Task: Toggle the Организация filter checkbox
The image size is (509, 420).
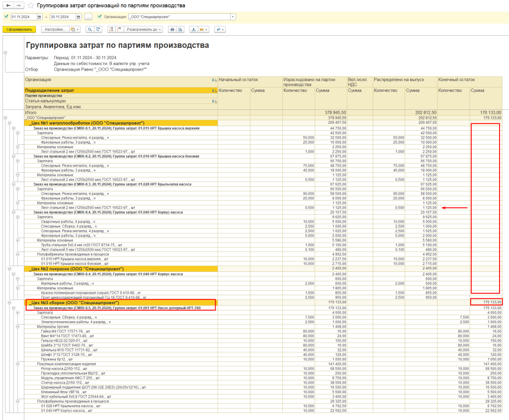Action: 99,16
